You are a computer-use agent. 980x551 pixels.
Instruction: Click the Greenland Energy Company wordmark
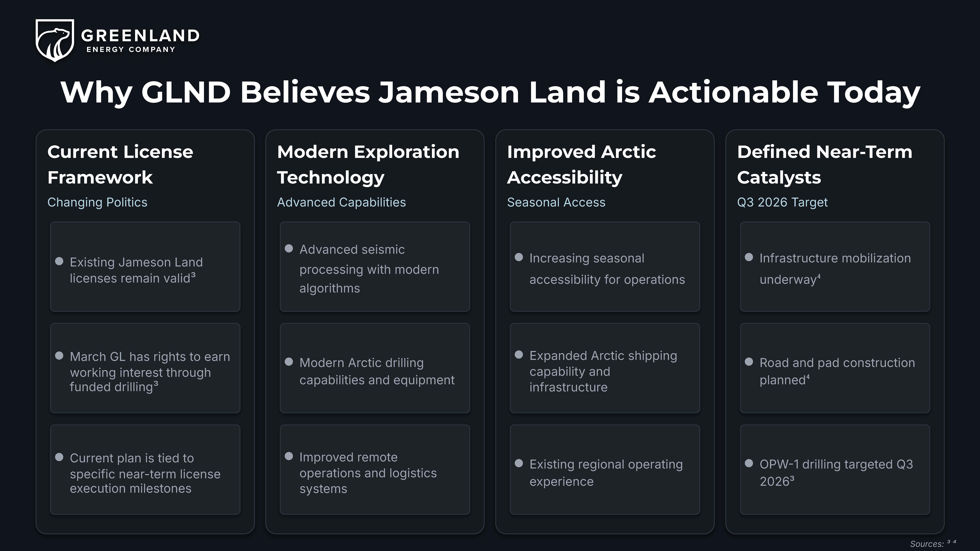pyautogui.click(x=140, y=41)
